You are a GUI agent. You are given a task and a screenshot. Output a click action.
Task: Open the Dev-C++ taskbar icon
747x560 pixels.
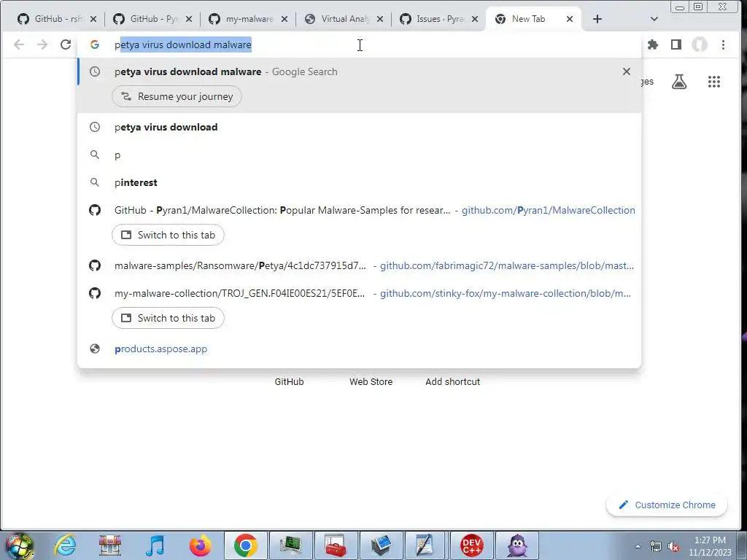[x=471, y=545]
